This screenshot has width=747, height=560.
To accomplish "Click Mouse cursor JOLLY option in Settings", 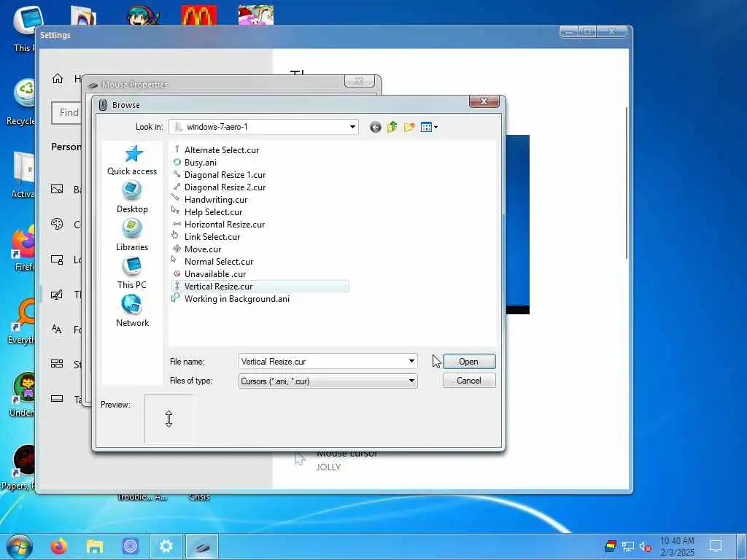I will tap(336, 460).
